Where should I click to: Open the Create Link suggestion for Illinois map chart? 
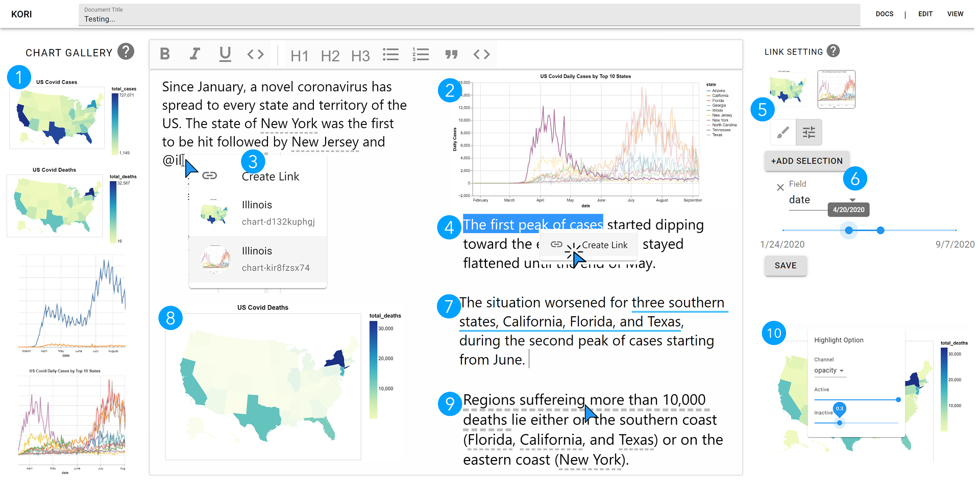point(258,212)
